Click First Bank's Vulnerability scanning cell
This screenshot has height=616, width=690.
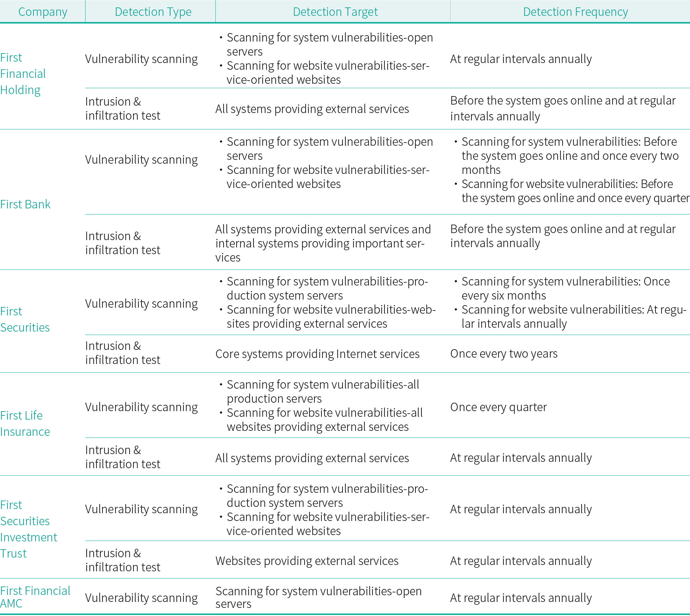(141, 159)
